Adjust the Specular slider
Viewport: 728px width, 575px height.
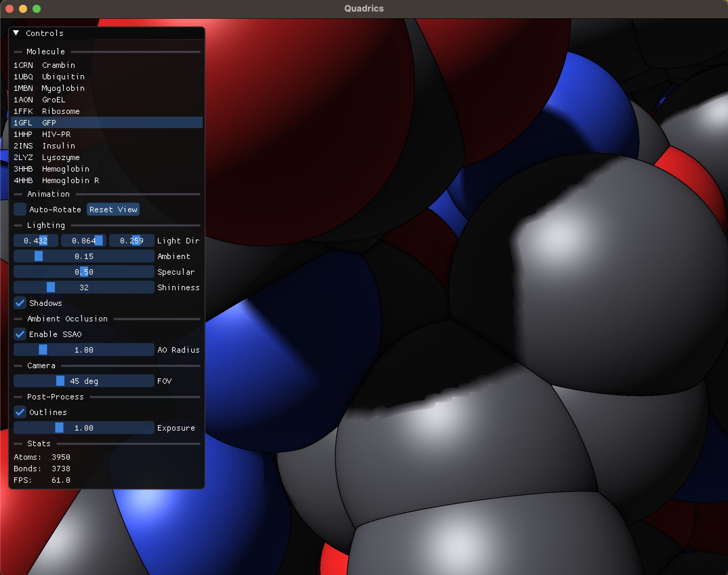84,272
